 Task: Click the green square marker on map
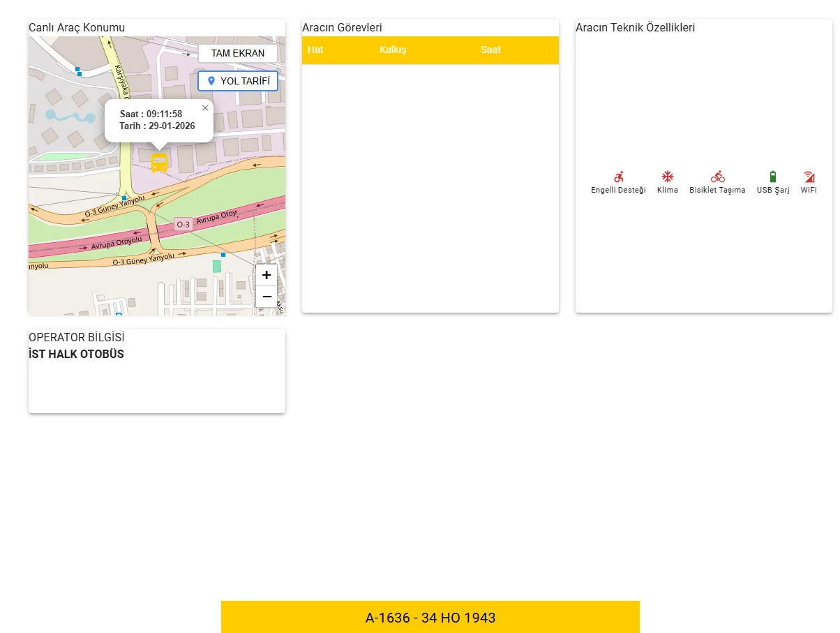(x=217, y=266)
